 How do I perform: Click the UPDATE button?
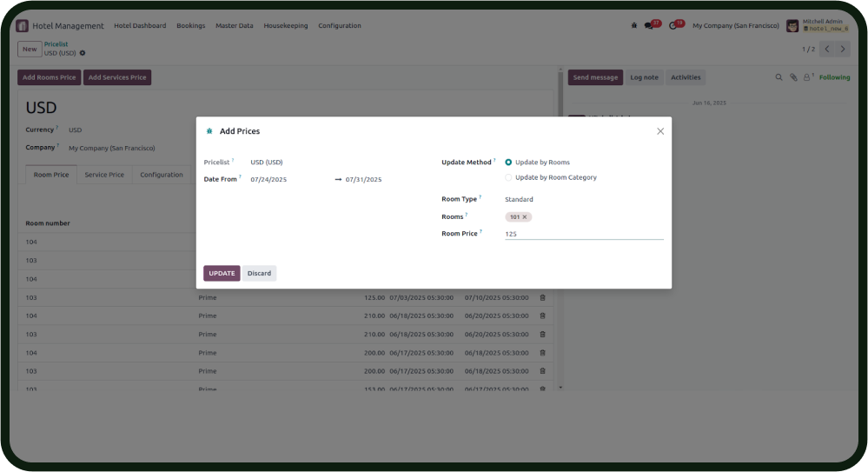click(x=222, y=273)
